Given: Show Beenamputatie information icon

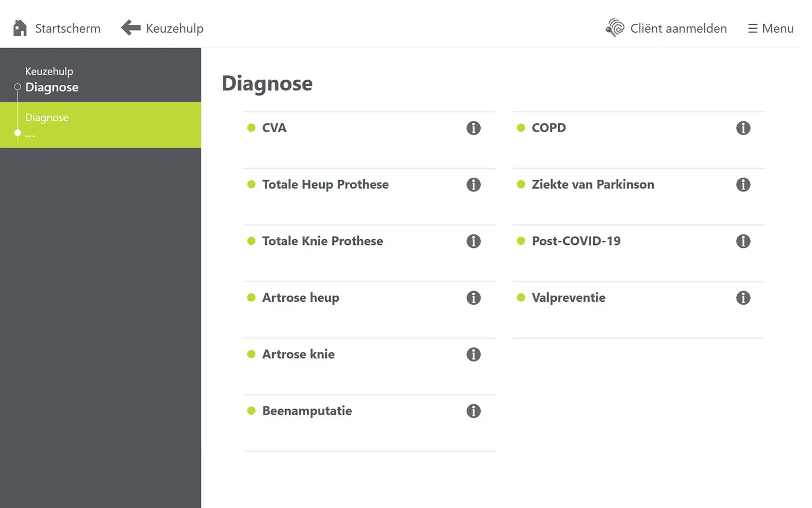Looking at the screenshot, I should pos(473,411).
